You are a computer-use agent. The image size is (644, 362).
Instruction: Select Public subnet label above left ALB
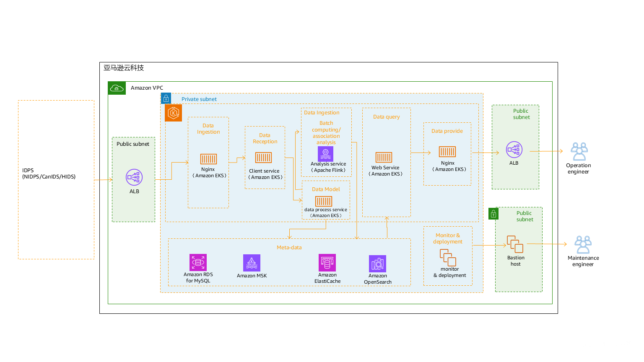[x=133, y=144]
